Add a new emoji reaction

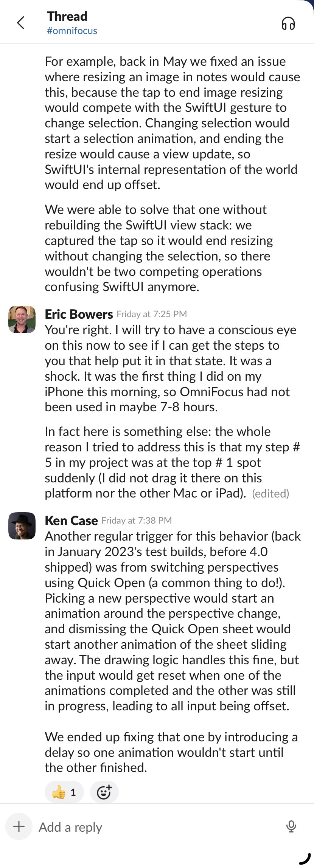(104, 792)
